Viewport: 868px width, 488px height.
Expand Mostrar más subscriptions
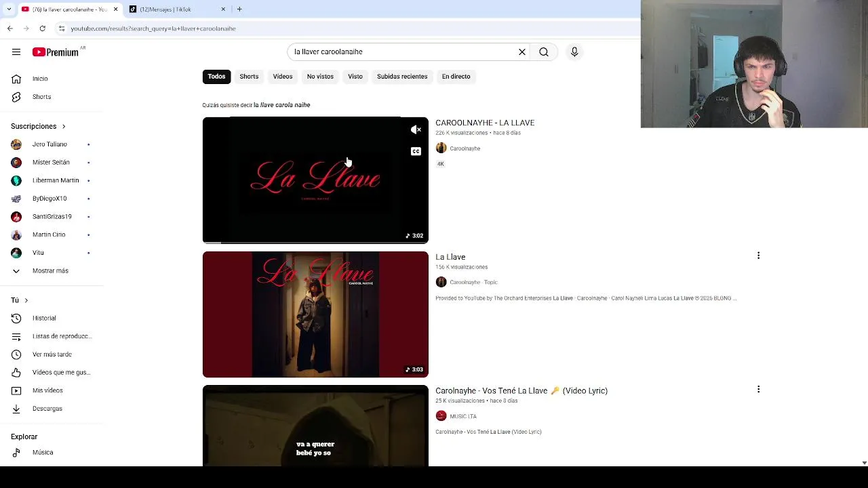[x=50, y=270]
